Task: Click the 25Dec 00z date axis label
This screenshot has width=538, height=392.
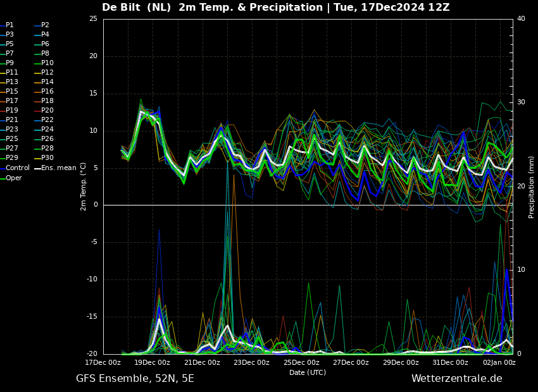Action: coord(302,362)
